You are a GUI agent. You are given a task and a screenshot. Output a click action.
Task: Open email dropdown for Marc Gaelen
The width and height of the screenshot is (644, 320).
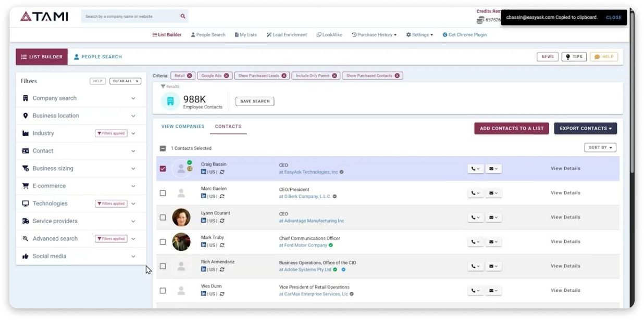point(493,193)
